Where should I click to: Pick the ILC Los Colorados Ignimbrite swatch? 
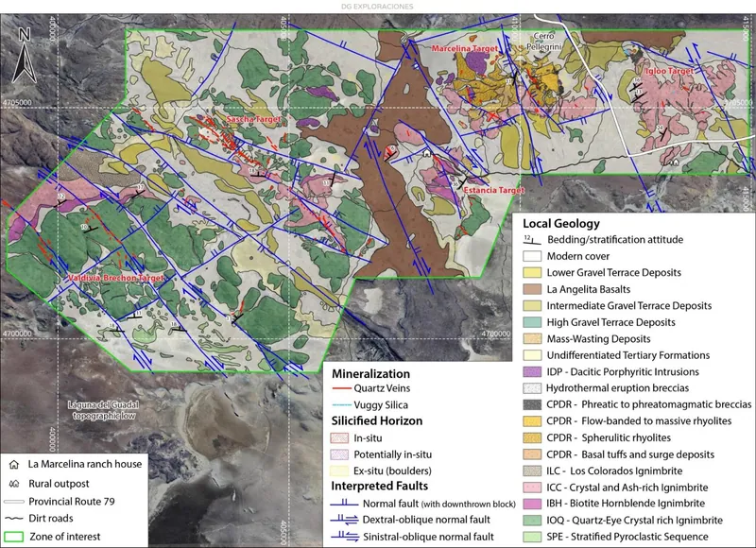(x=532, y=471)
